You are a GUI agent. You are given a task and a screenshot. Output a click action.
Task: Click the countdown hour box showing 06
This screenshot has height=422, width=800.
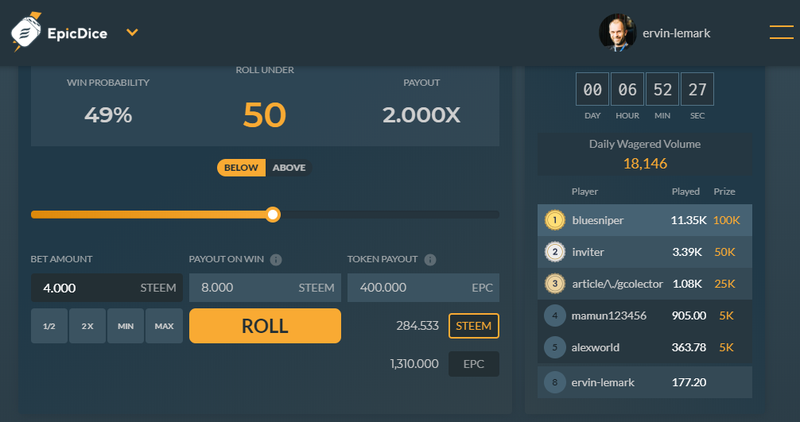coord(627,89)
